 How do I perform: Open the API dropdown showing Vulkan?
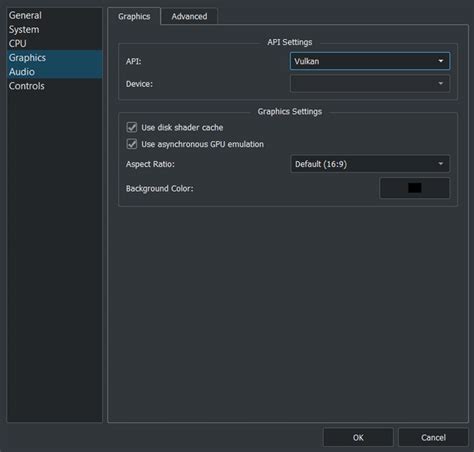click(x=370, y=61)
